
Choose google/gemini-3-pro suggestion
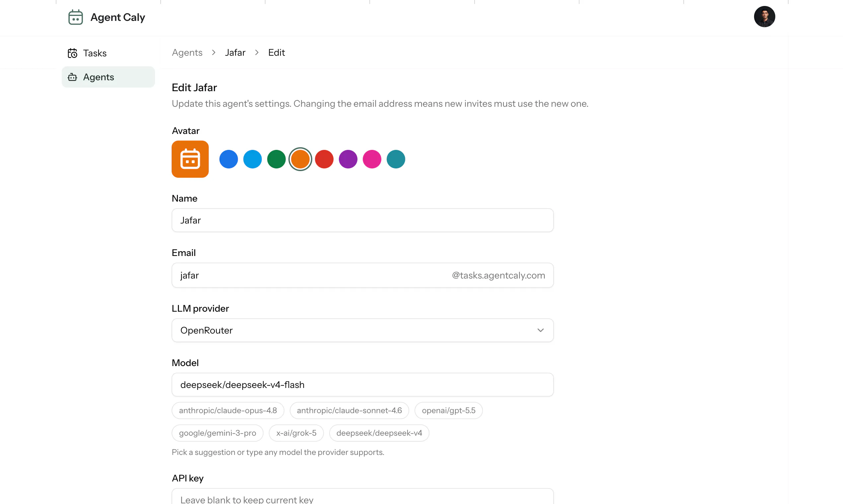click(217, 433)
